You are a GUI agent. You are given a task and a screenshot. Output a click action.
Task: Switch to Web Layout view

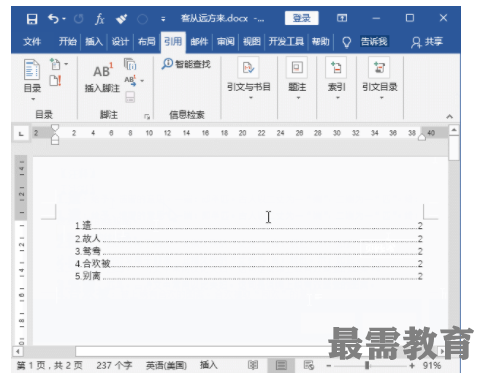[x=309, y=365]
